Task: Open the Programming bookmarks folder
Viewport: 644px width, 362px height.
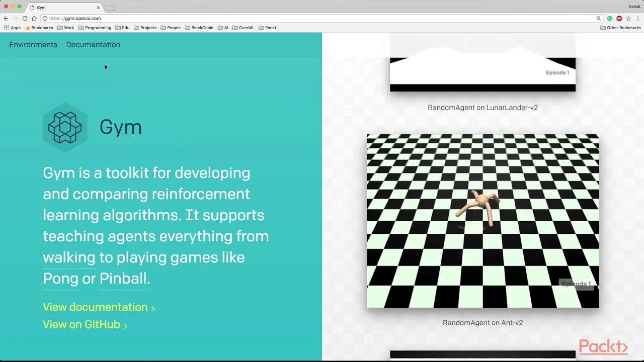Action: point(95,28)
